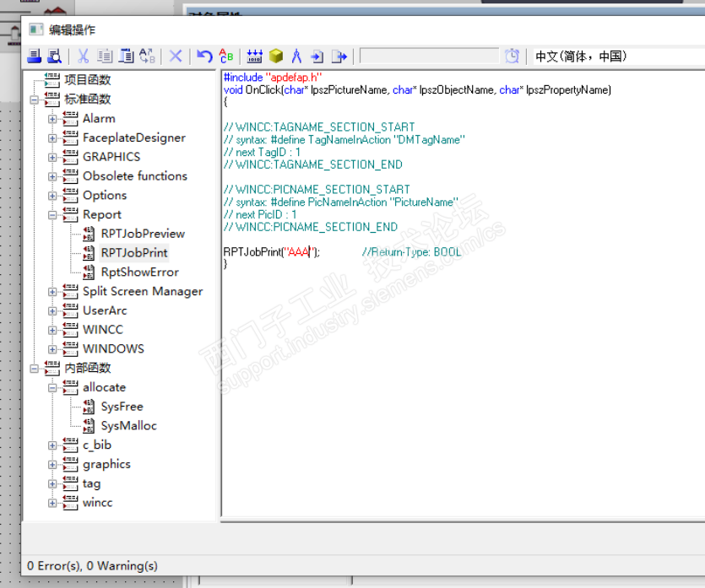Collapse the Report function group
This screenshot has height=588, width=705.
pos(52,215)
